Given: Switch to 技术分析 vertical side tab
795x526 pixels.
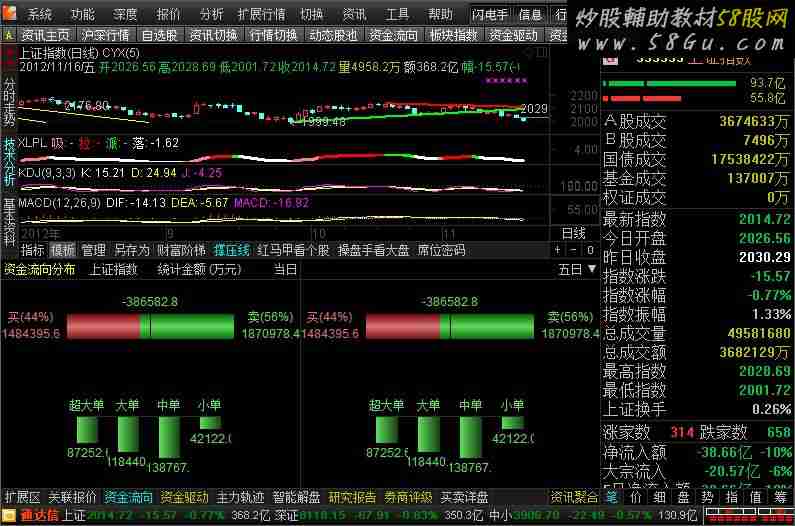Looking at the screenshot, I should (x=9, y=161).
